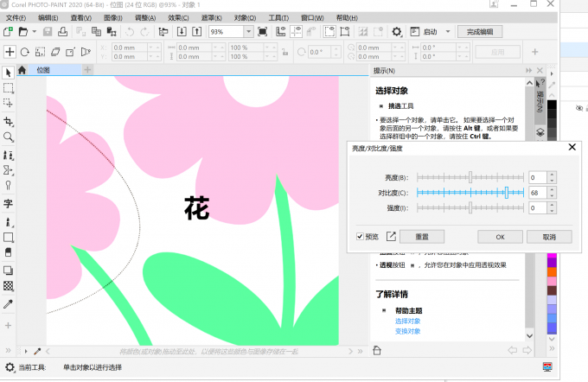The image size is (588, 382).
Task: Click the 取消 cancel button
Action: [x=549, y=237]
